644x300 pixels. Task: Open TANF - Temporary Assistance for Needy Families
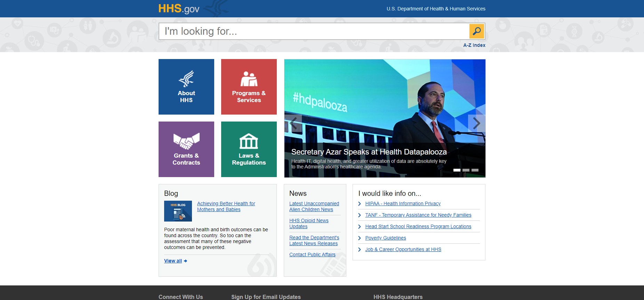418,215
